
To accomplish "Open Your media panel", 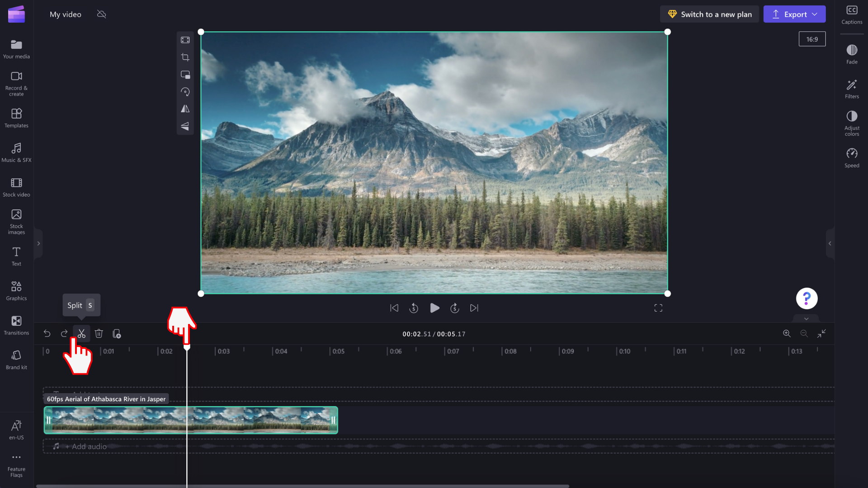I will click(x=16, y=49).
